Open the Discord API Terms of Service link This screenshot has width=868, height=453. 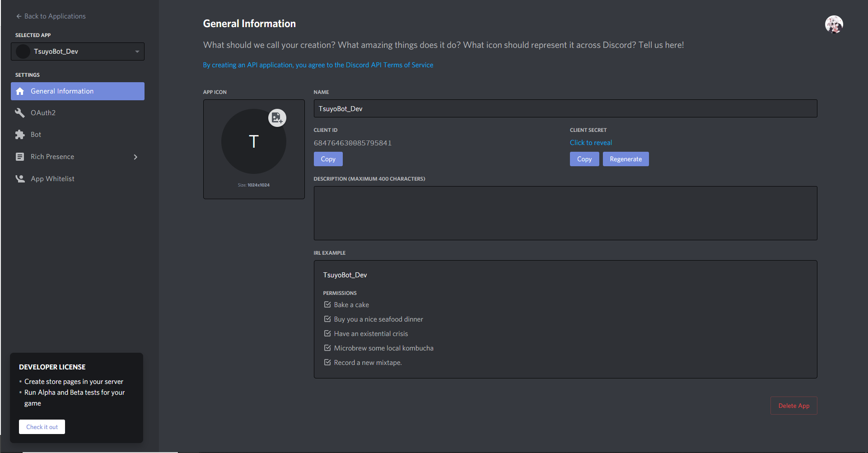318,65
